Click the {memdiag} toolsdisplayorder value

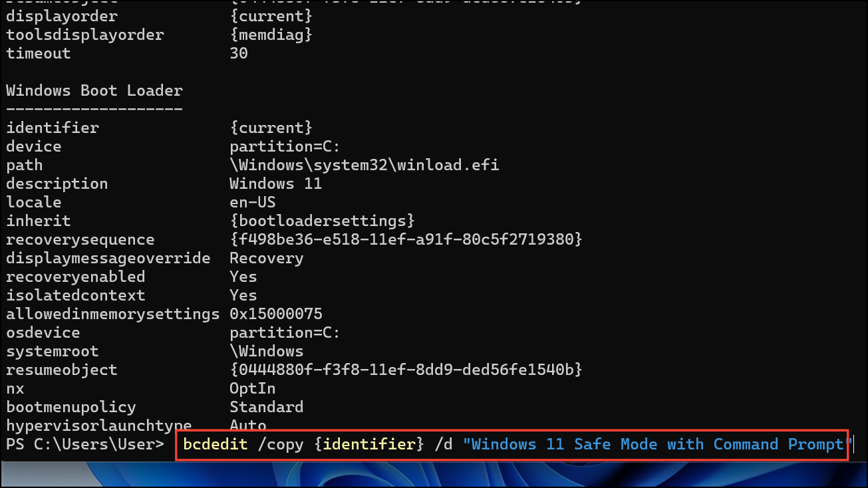271,35
